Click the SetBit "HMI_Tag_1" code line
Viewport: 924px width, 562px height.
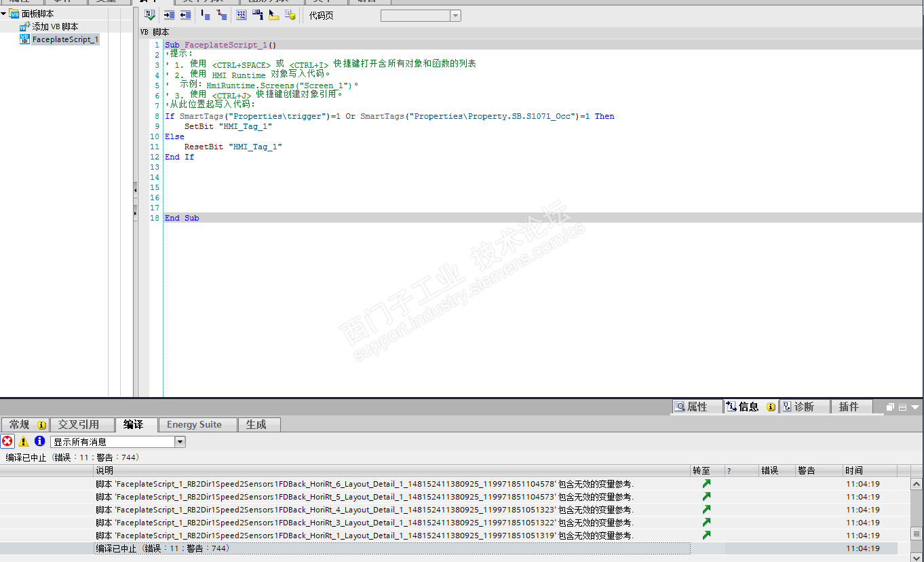(228, 126)
